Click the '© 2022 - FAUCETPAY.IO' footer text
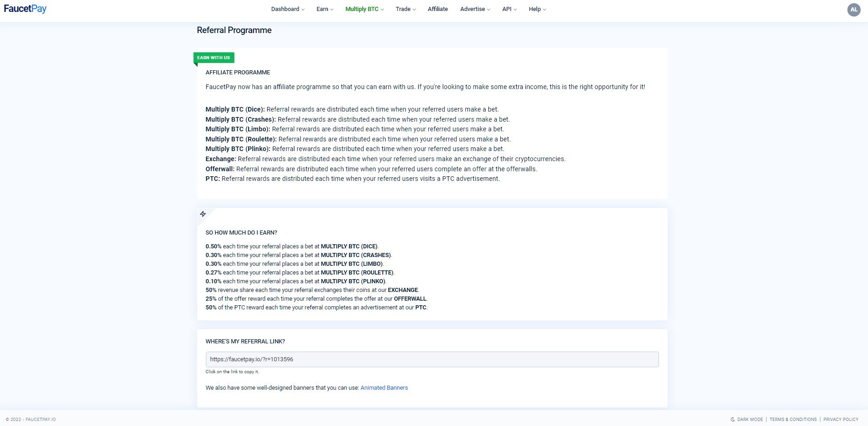Screen dimensions: 868x426 31,420
